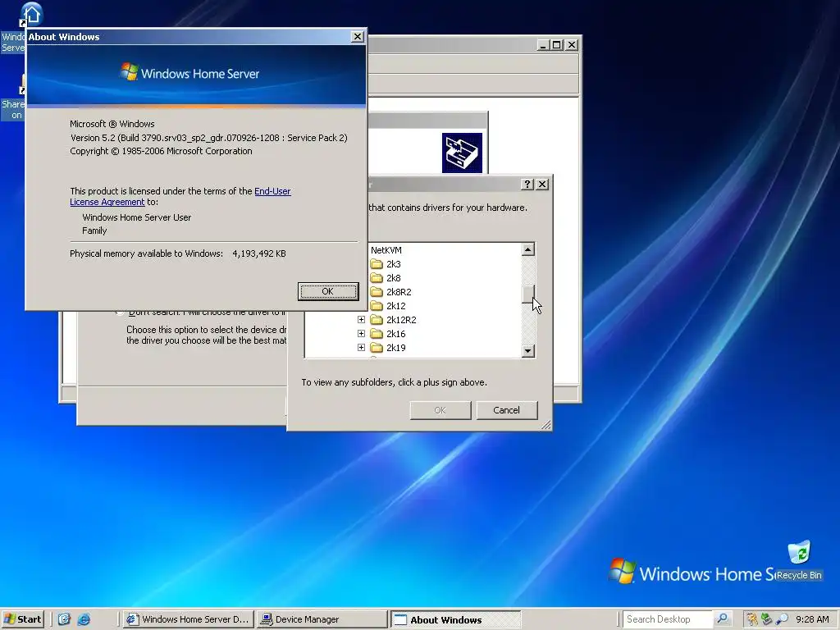The image size is (840, 630).
Task: Open the Start menu
Action: [22, 619]
